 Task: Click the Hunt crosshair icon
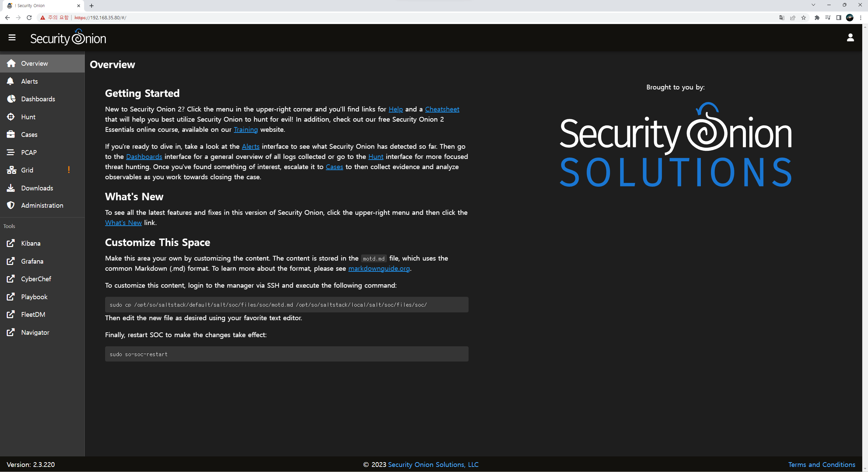point(11,117)
